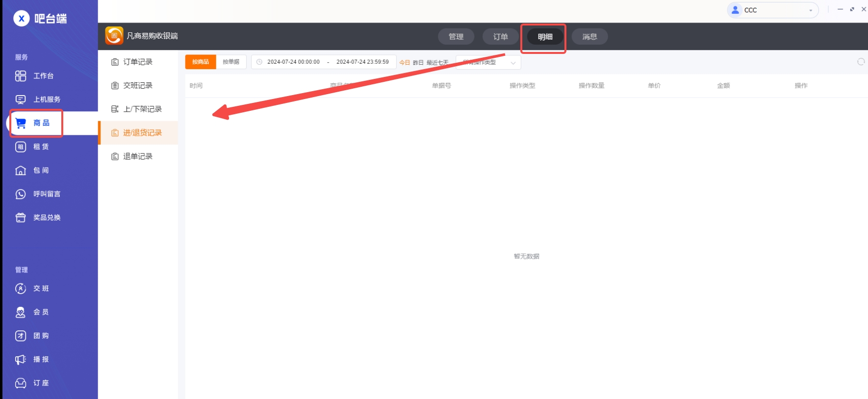Click the 昨日 quick filter link
The height and width of the screenshot is (399, 868).
tap(418, 63)
